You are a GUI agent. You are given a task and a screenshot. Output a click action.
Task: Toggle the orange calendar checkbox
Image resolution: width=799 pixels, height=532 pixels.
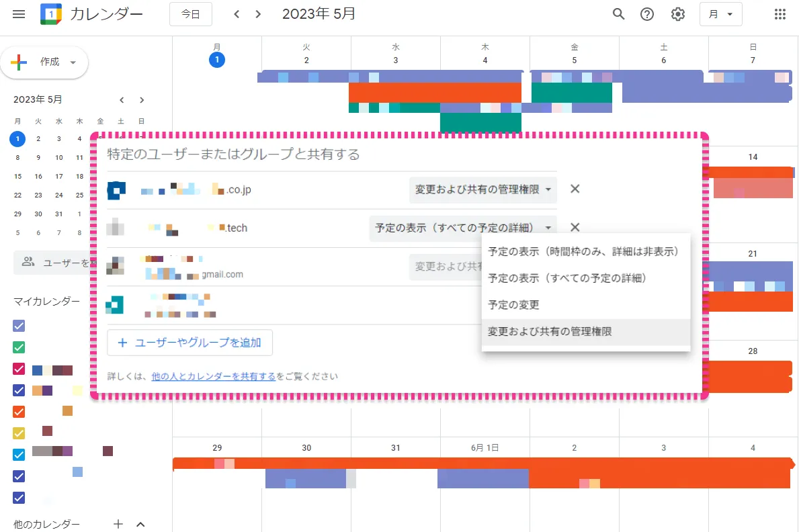[x=19, y=412]
